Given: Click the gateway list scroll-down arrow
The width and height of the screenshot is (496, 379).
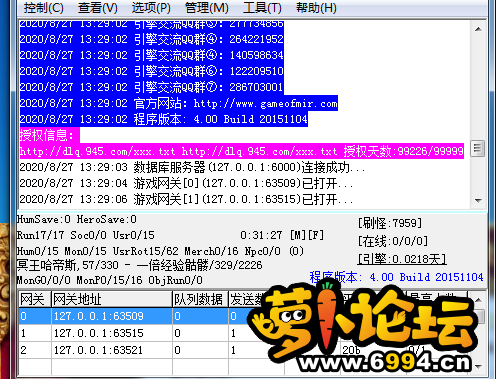Looking at the screenshot, I should pyautogui.click(x=479, y=366).
